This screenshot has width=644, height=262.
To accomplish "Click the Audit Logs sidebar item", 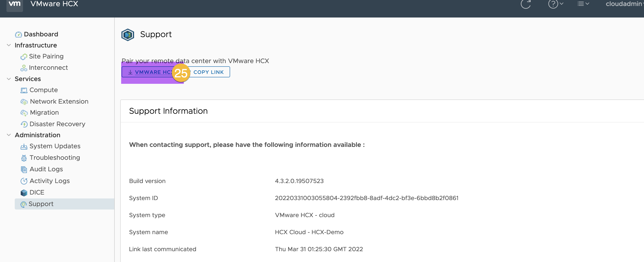I will (46, 169).
